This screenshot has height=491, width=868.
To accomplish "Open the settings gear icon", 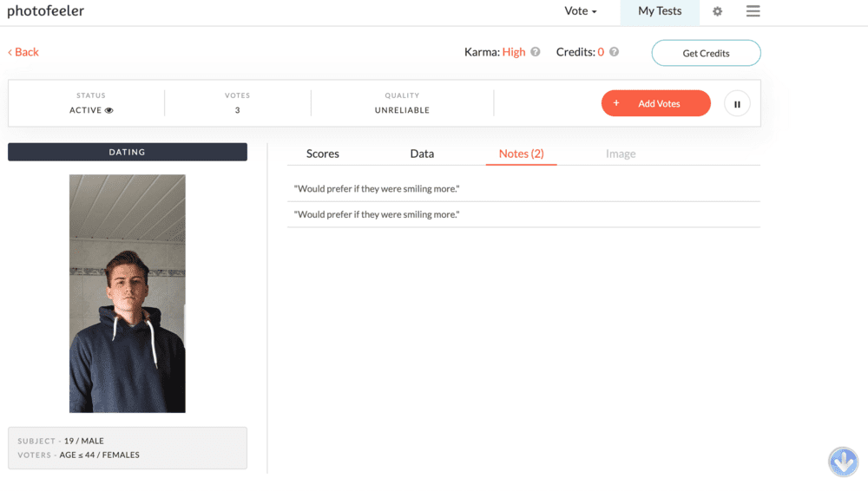I will pos(717,12).
